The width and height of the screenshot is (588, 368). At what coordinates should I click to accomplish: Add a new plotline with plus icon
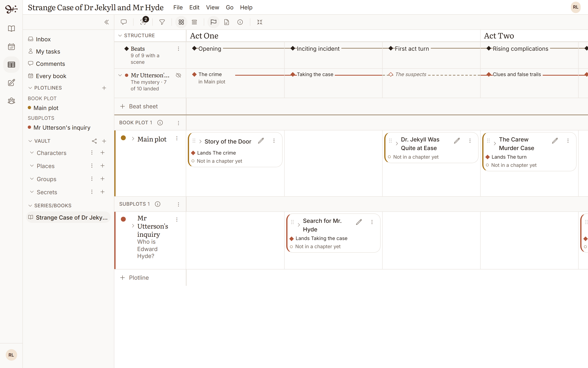[104, 88]
